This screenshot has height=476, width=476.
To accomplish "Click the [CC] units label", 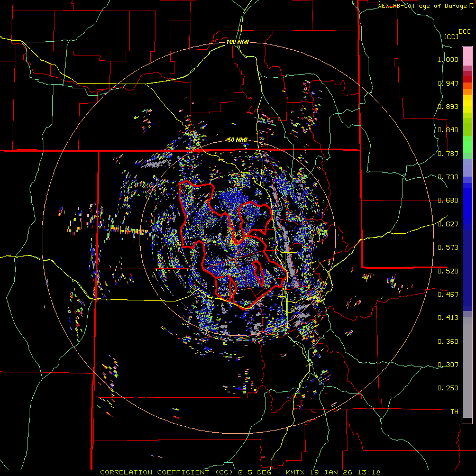I will pyautogui.click(x=452, y=36).
